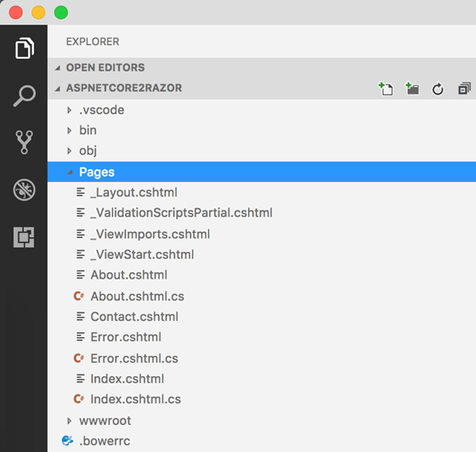Click the OPEN EDITORS section title
This screenshot has height=452, width=476.
click(105, 68)
